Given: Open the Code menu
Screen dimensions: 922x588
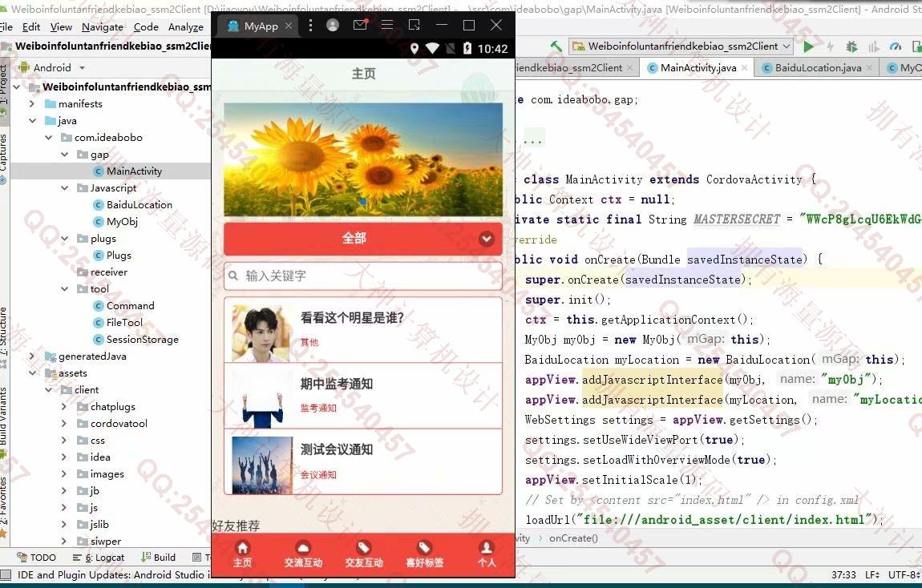Looking at the screenshot, I should click(146, 27).
